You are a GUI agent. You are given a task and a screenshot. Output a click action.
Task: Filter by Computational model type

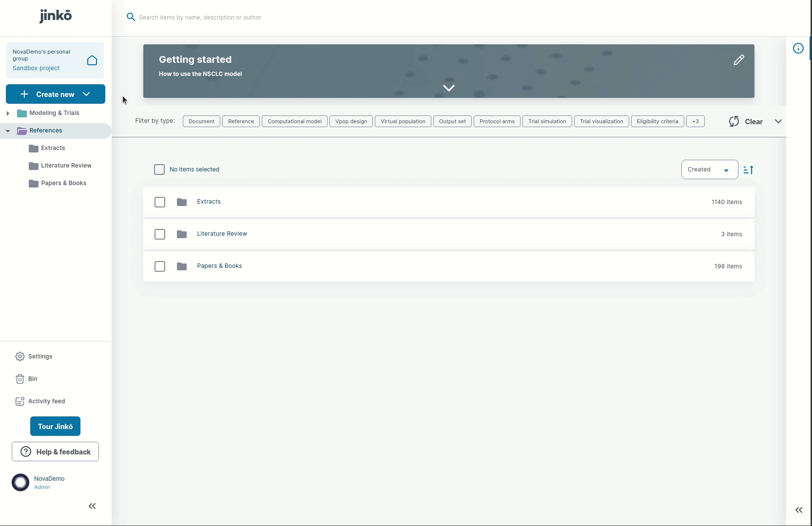click(294, 121)
